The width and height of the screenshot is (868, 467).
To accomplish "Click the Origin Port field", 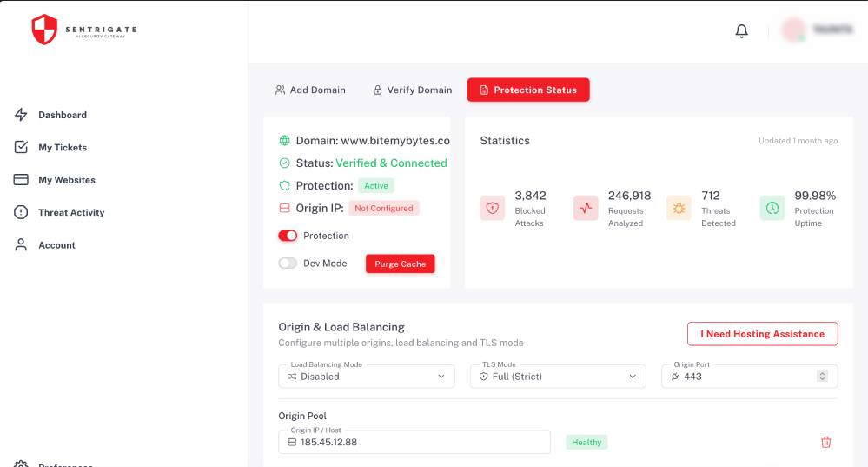I will pyautogui.click(x=750, y=377).
